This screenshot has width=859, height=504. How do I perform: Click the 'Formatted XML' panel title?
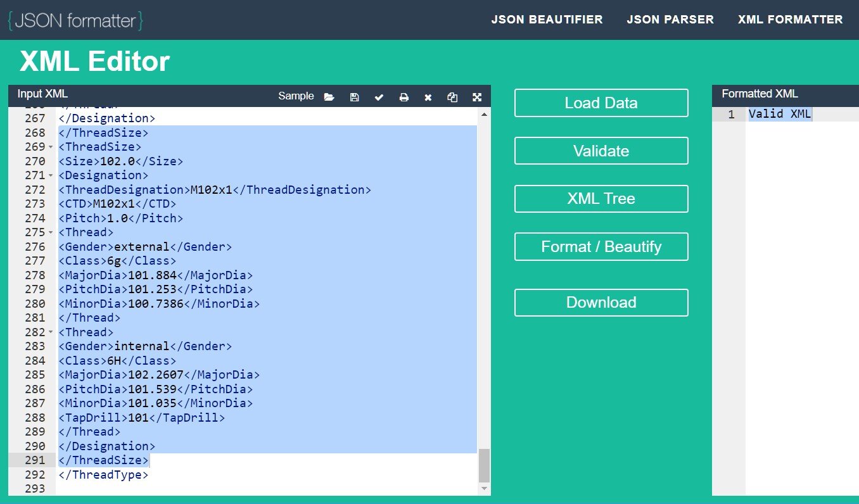coord(760,94)
